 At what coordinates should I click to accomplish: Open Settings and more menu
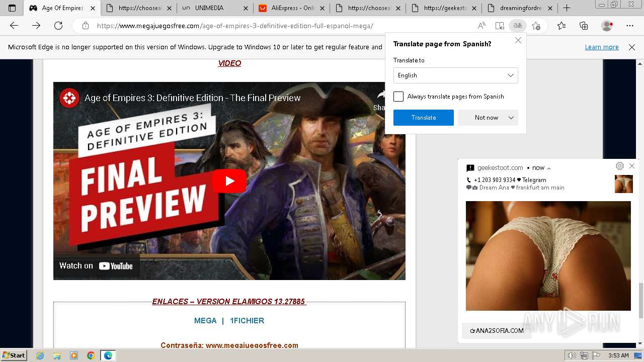tap(630, 26)
